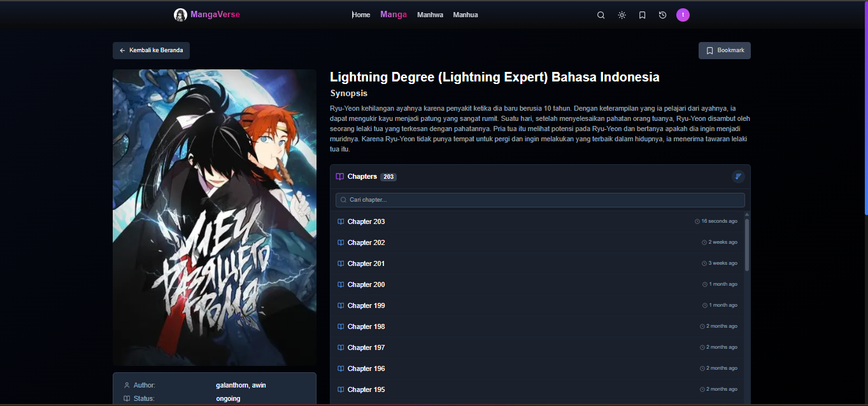868x406 pixels.
Task: Open the search magnifier icon in header
Action: click(601, 15)
